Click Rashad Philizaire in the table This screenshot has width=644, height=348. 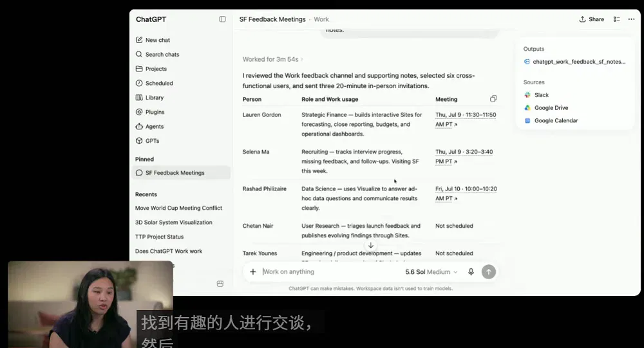265,188
